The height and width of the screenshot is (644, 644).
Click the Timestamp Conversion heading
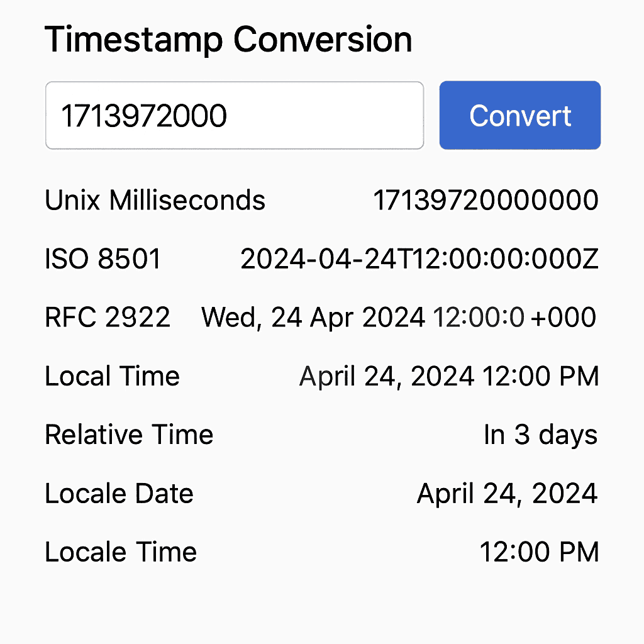coord(228,38)
